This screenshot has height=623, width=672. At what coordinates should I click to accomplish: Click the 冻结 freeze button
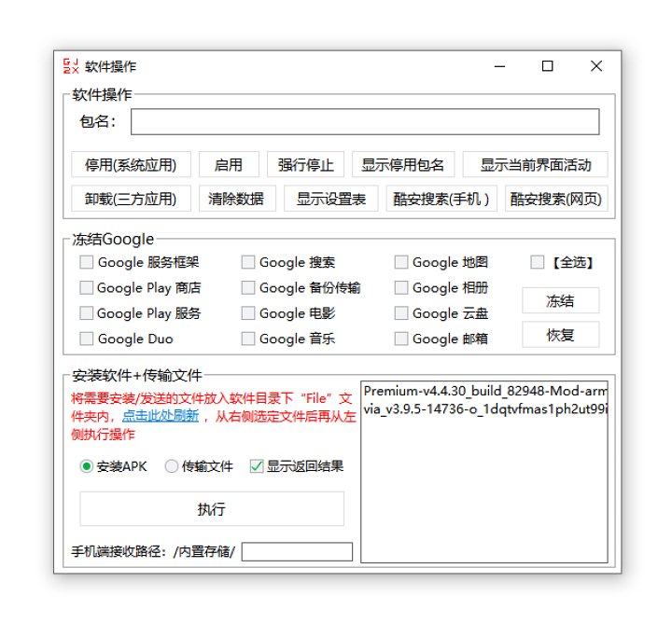click(x=561, y=300)
